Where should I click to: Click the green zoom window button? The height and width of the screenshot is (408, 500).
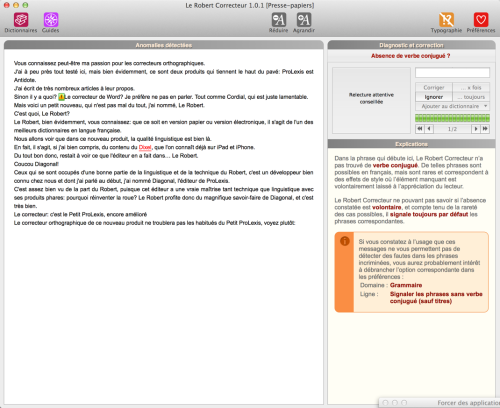(x=25, y=5)
